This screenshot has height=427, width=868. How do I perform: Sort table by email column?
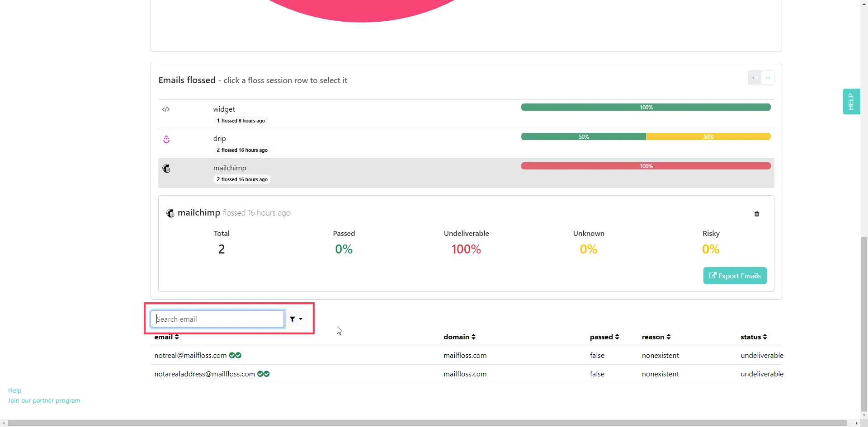click(x=166, y=337)
